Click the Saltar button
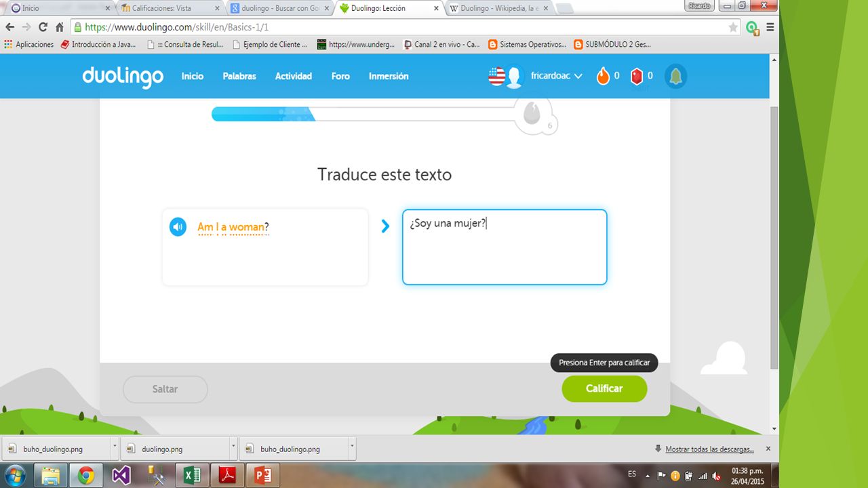868x488 pixels. pyautogui.click(x=165, y=389)
